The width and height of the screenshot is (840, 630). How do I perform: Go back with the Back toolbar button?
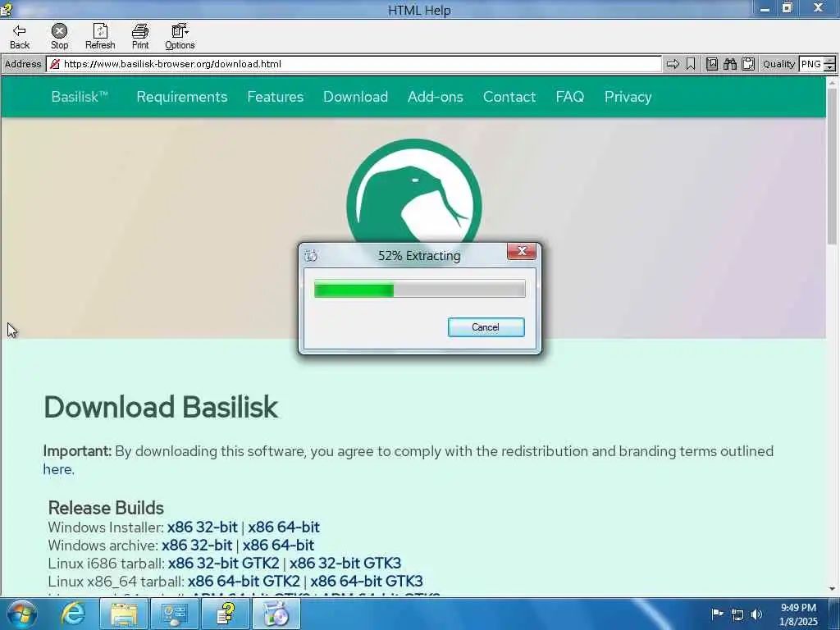pos(20,36)
